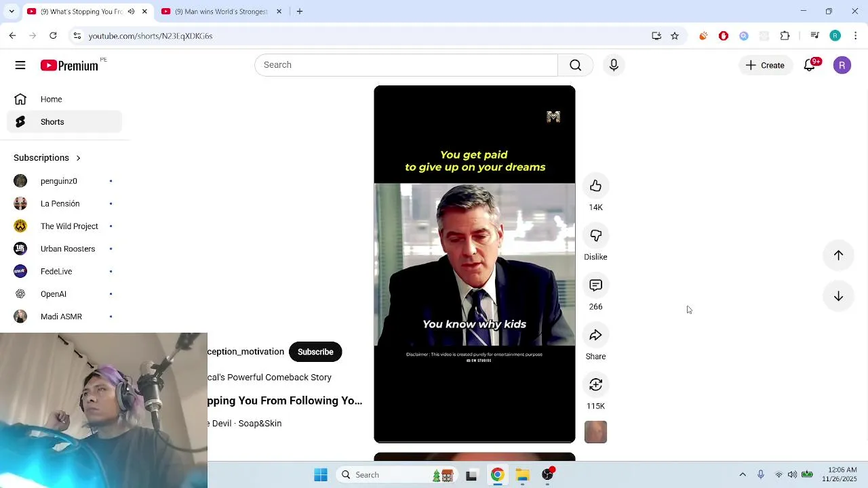This screenshot has height=488, width=868.
Task: Open The Wild Project subscription
Action: [x=64, y=226]
